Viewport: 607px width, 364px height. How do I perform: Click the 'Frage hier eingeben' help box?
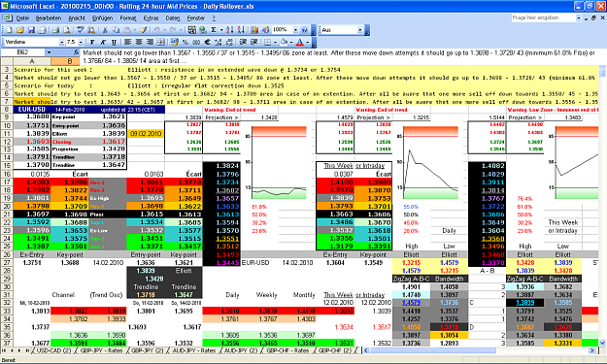(544, 17)
